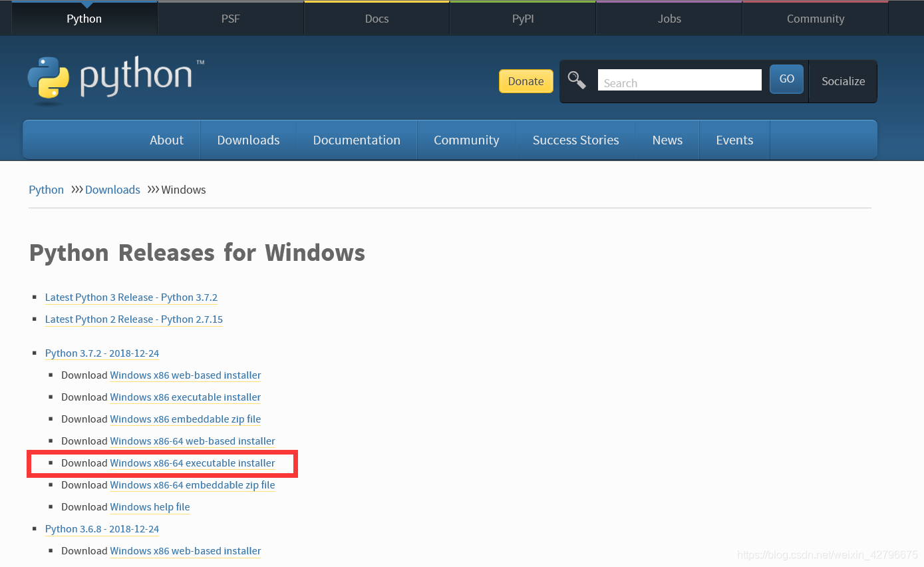This screenshot has width=924, height=567.
Task: Open Python 3.7.2 - 2018-12-24 release link
Action: tap(102, 353)
